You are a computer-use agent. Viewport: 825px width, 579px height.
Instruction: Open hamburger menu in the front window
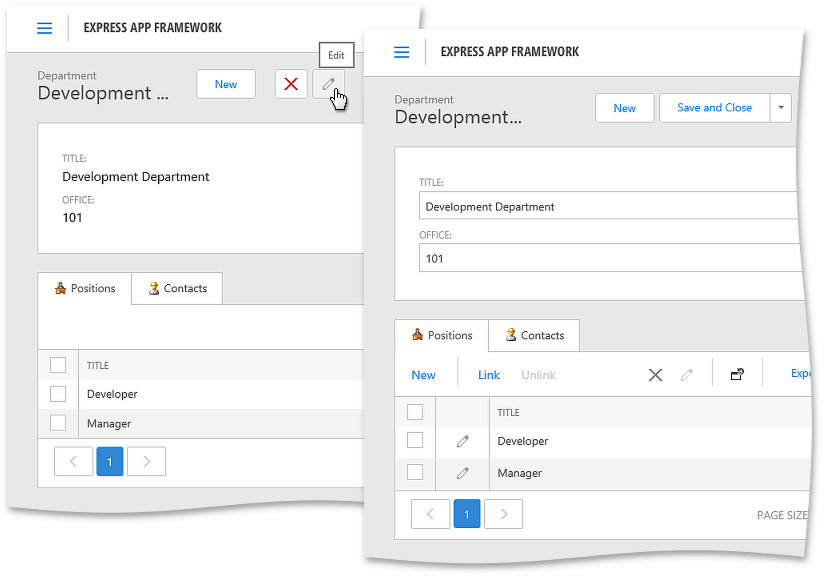pos(402,52)
